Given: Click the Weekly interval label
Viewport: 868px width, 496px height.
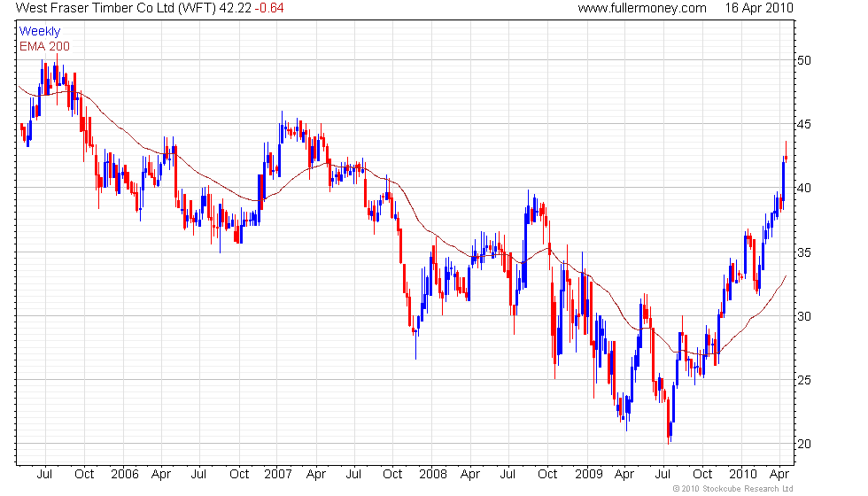Looking at the screenshot, I should (39, 32).
